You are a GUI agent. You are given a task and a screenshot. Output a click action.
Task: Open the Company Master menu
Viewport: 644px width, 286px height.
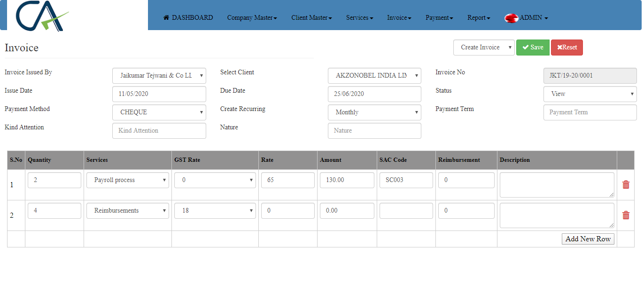[x=252, y=17]
